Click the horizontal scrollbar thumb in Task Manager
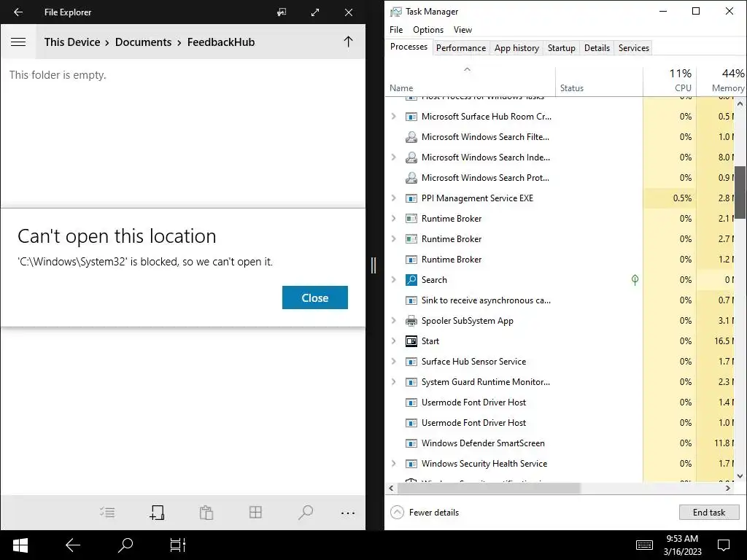The image size is (747, 560). 489,488
